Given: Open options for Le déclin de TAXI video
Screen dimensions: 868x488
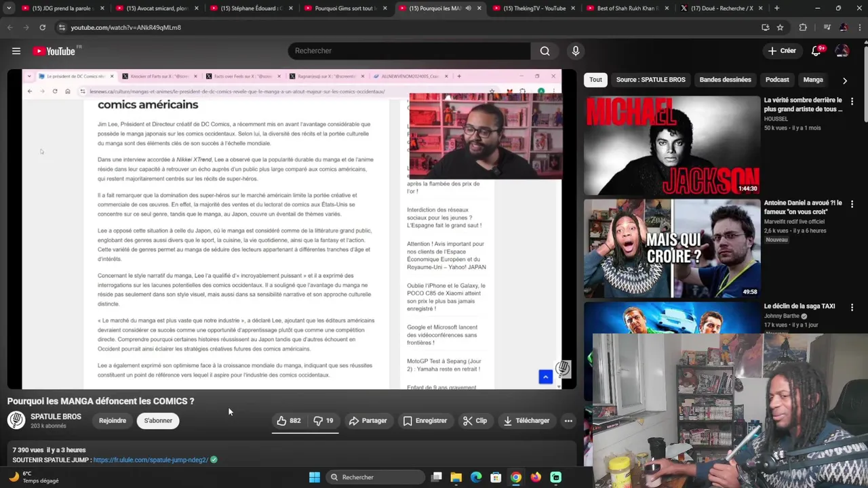Looking at the screenshot, I should coord(852,307).
